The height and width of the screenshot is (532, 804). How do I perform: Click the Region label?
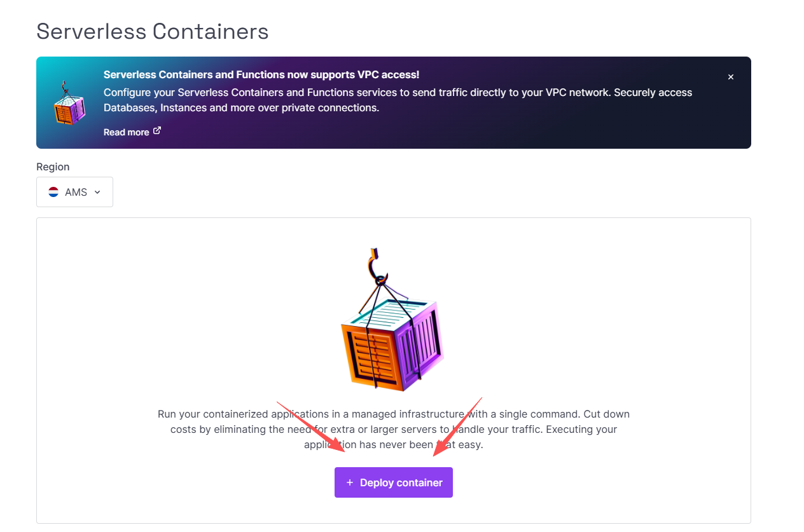[53, 167]
